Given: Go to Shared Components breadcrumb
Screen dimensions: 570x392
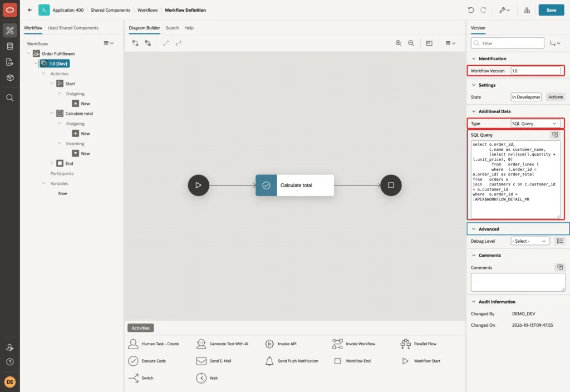Looking at the screenshot, I should (111, 10).
